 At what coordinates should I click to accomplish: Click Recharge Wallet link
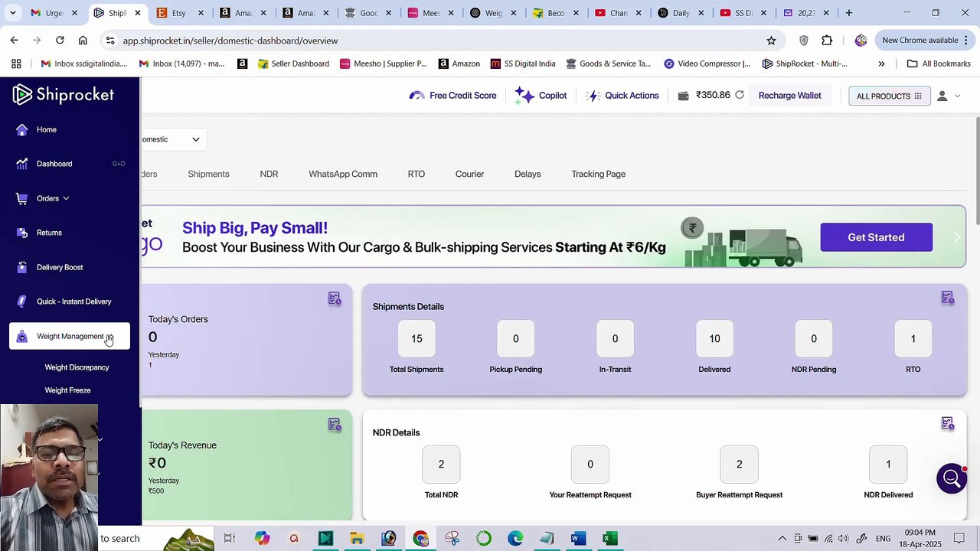789,96
